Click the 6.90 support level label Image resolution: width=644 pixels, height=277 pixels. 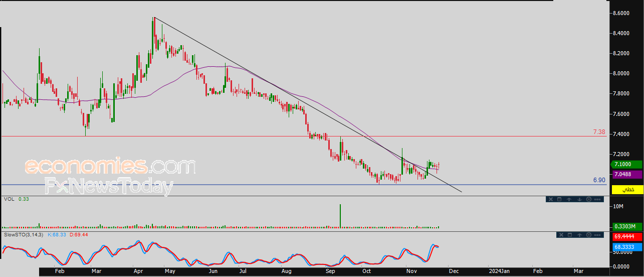[599, 180]
